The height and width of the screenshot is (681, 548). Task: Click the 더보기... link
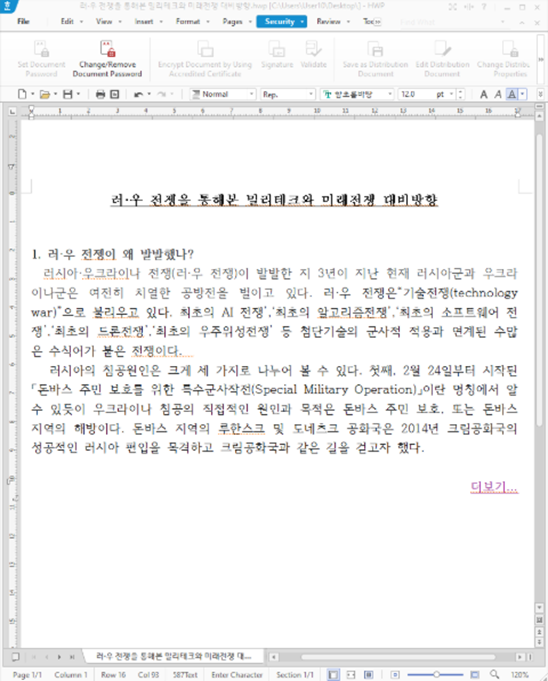(x=495, y=487)
